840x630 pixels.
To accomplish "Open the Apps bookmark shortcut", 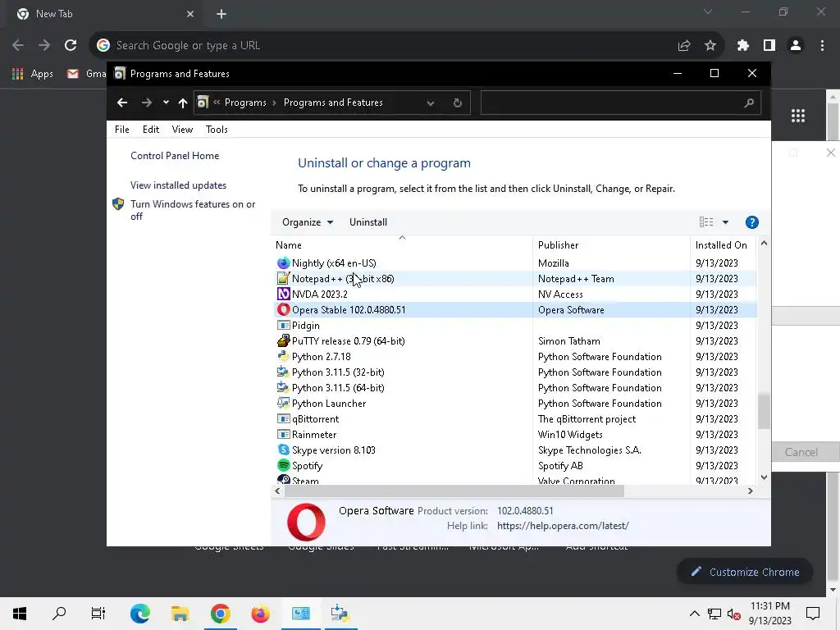I will (33, 74).
